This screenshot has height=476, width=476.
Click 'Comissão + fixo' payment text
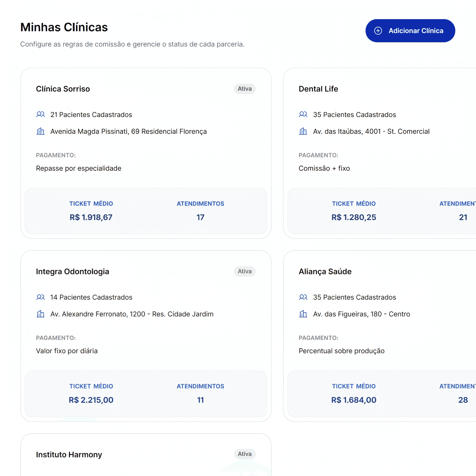[x=324, y=168]
